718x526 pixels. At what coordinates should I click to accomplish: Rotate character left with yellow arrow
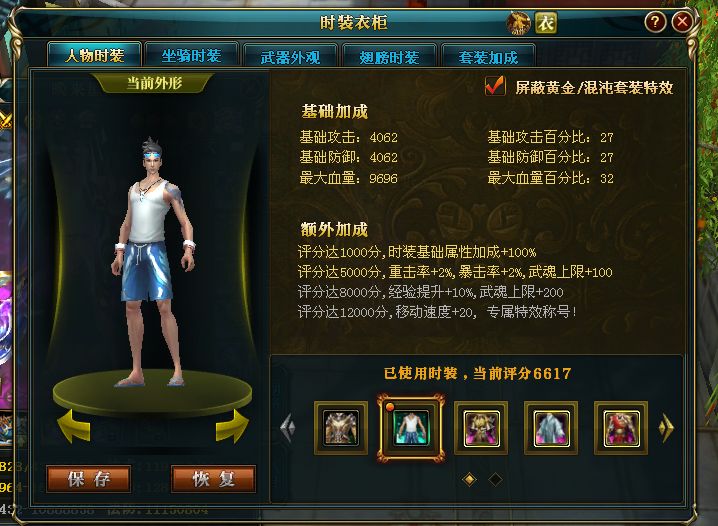(x=74, y=427)
